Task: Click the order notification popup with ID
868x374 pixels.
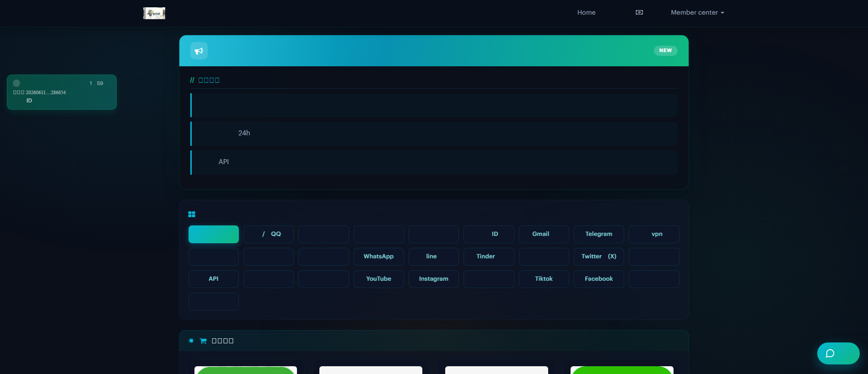Action: click(62, 92)
